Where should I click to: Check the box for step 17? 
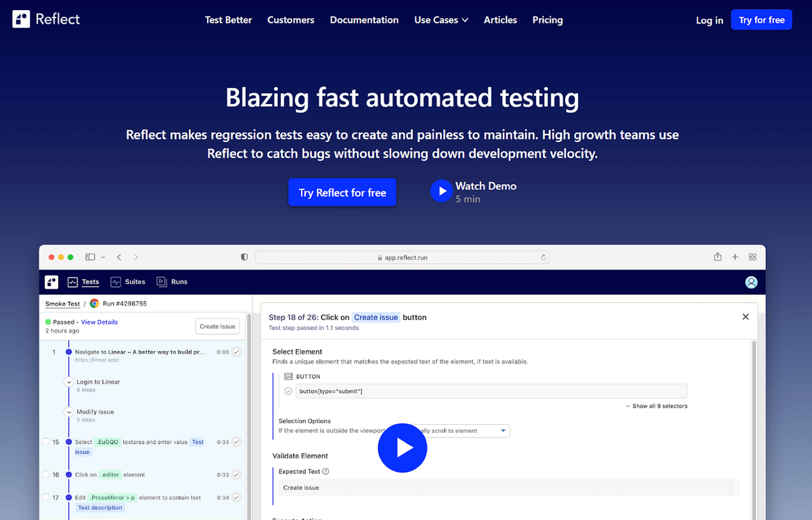point(45,498)
